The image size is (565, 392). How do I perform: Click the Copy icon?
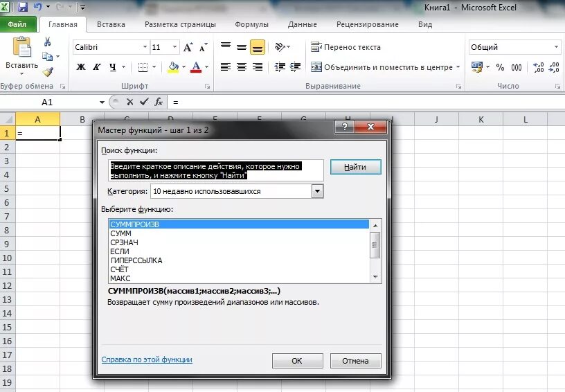pyautogui.click(x=47, y=57)
